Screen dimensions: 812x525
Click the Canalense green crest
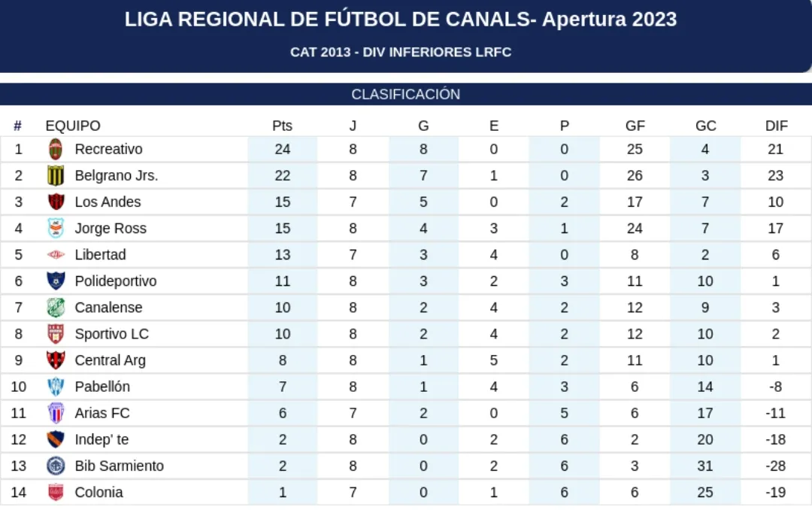pos(56,308)
